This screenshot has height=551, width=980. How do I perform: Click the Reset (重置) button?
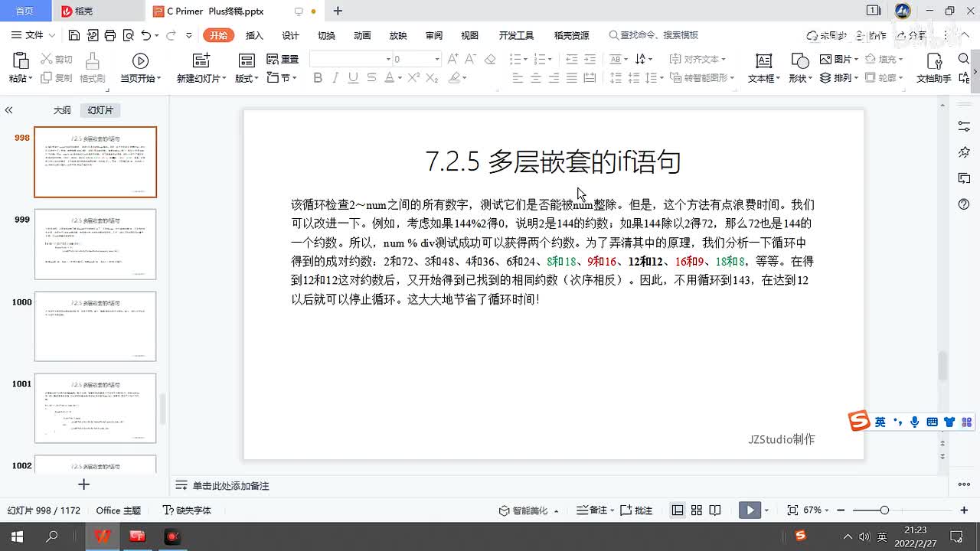(x=283, y=59)
